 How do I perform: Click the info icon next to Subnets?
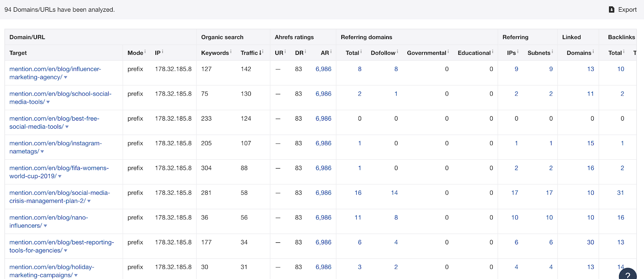click(x=552, y=52)
